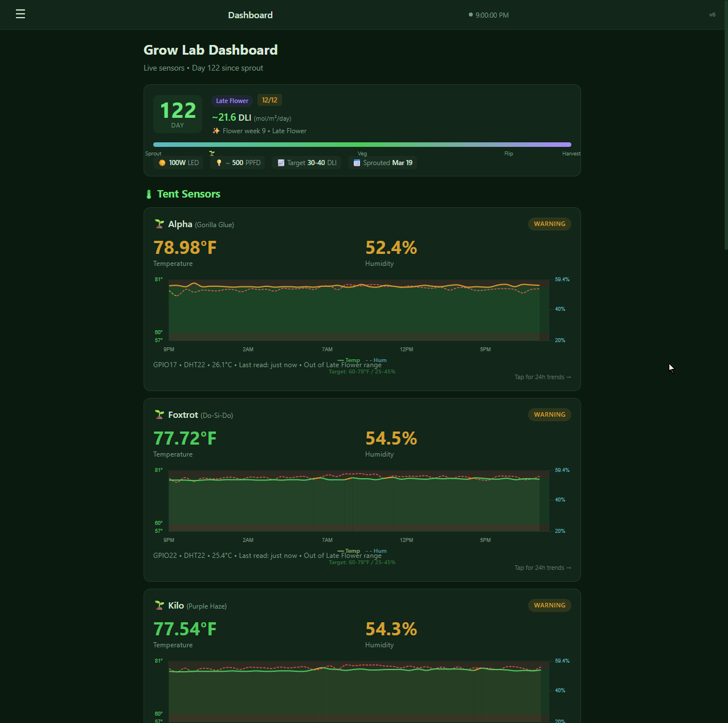
Task: Click the status dot next to 9:00:00 PM
Action: pos(471,15)
